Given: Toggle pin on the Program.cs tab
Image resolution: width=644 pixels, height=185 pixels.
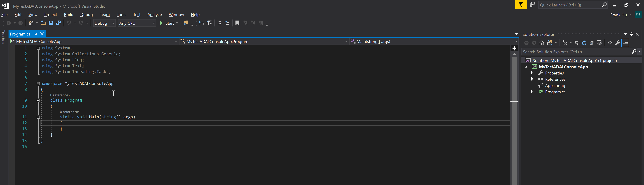Looking at the screenshot, I should 35,34.
